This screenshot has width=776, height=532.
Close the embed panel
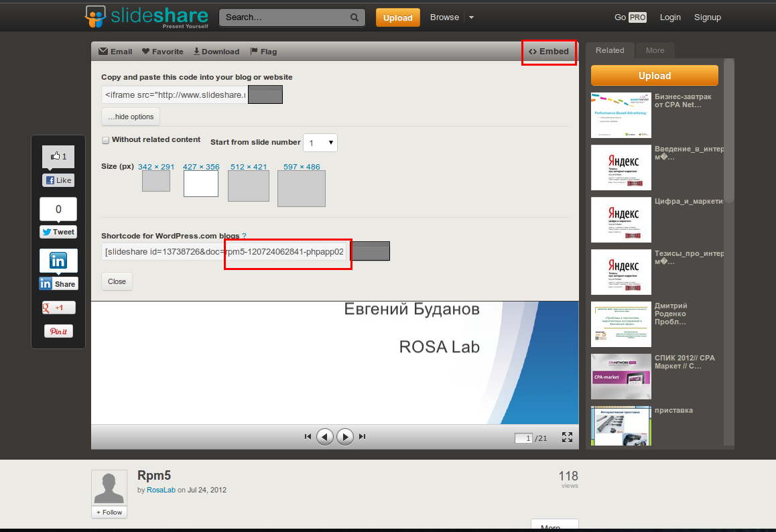coord(117,281)
